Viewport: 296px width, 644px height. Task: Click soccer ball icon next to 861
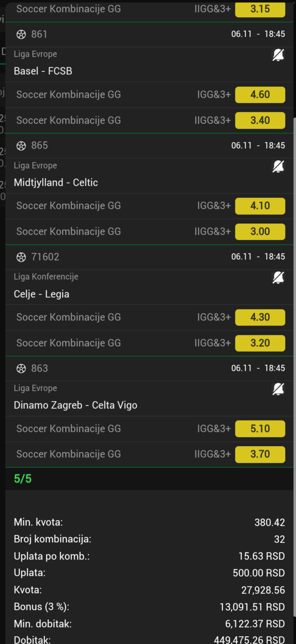[21, 34]
